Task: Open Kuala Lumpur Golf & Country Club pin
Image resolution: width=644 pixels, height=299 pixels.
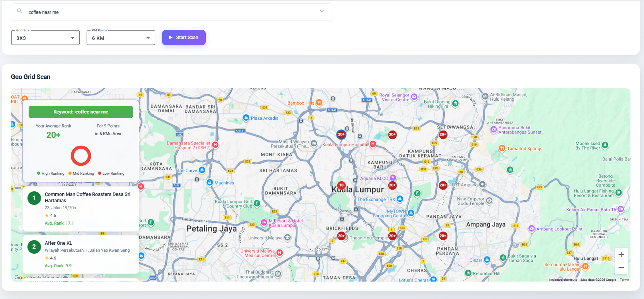Action: tap(257, 203)
